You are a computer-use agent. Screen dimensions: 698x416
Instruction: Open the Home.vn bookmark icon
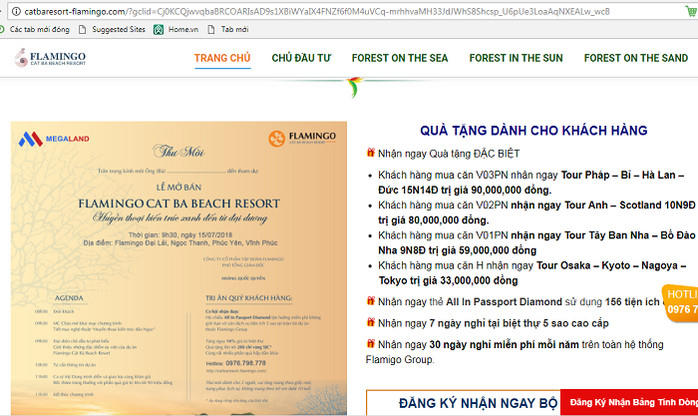[x=158, y=29]
